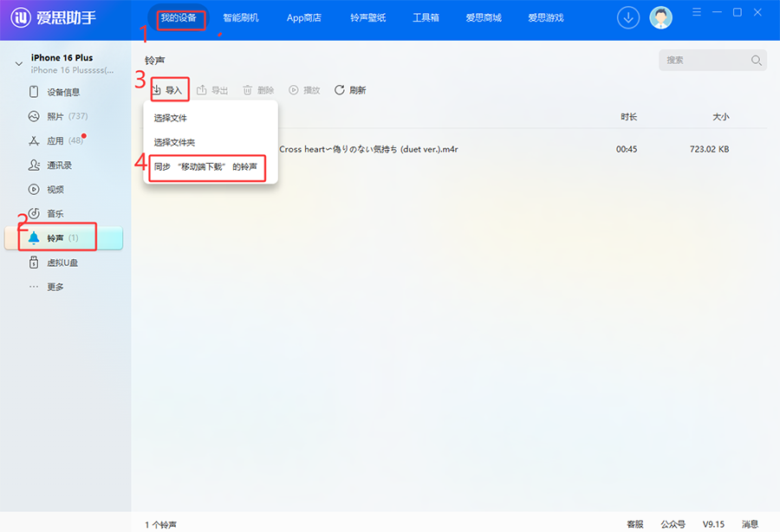Image resolution: width=780 pixels, height=532 pixels.
Task: Click 公众号 in the status bar
Action: click(673, 524)
